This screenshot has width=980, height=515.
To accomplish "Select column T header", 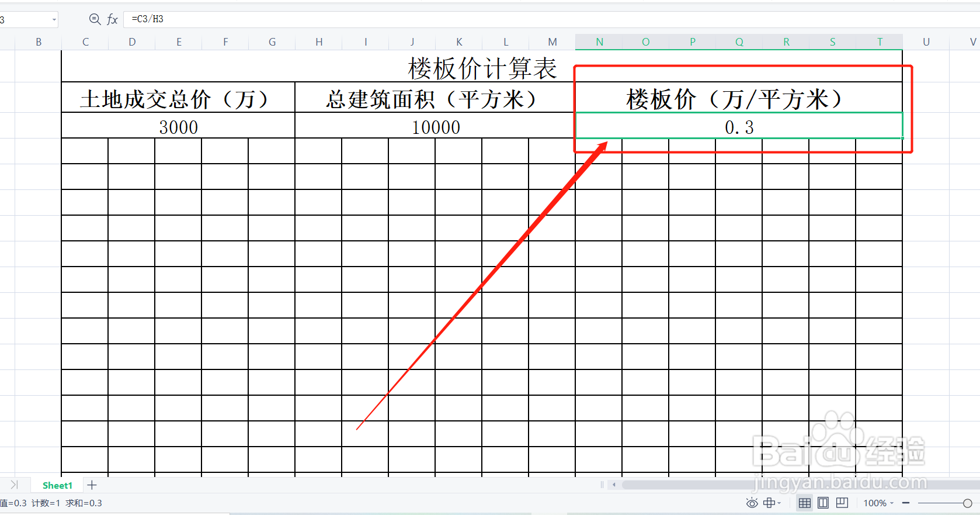I will [x=880, y=42].
